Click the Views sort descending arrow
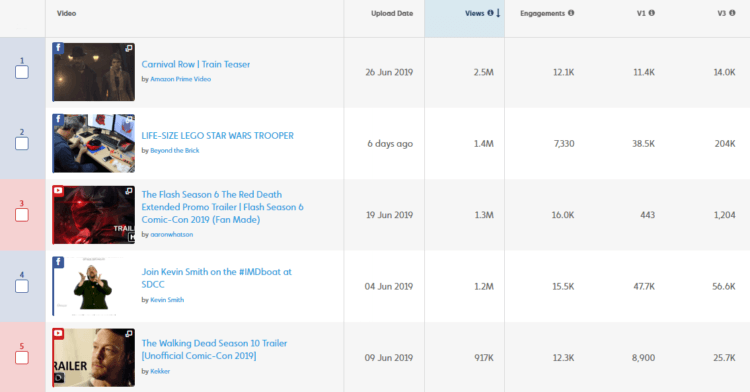750x392 pixels. point(498,13)
